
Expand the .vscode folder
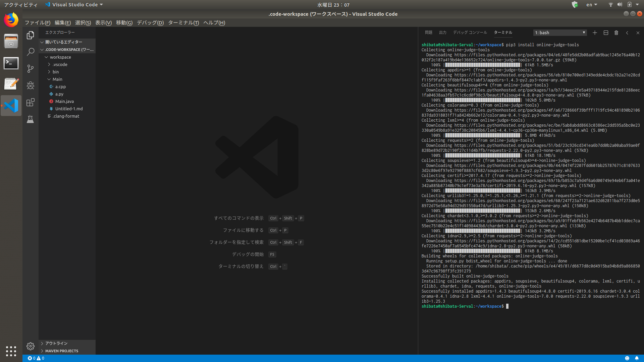pos(60,64)
